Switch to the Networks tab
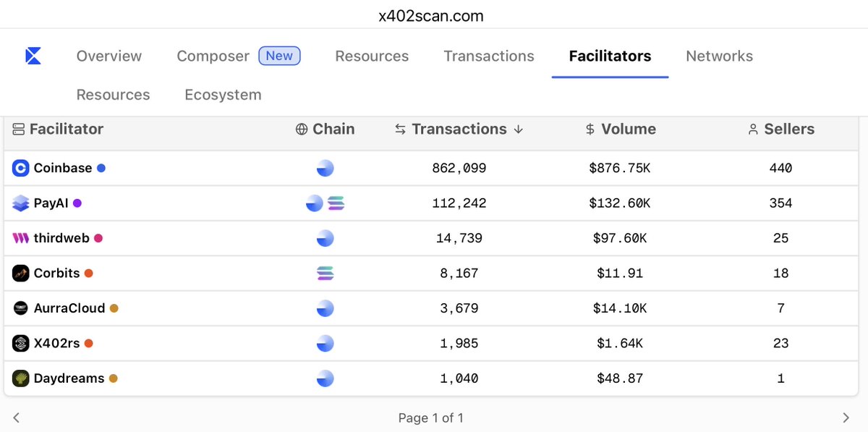The image size is (868, 432). point(719,56)
